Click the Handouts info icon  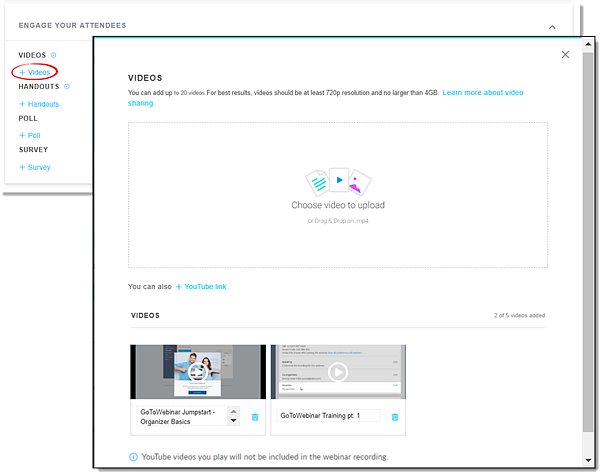(67, 86)
